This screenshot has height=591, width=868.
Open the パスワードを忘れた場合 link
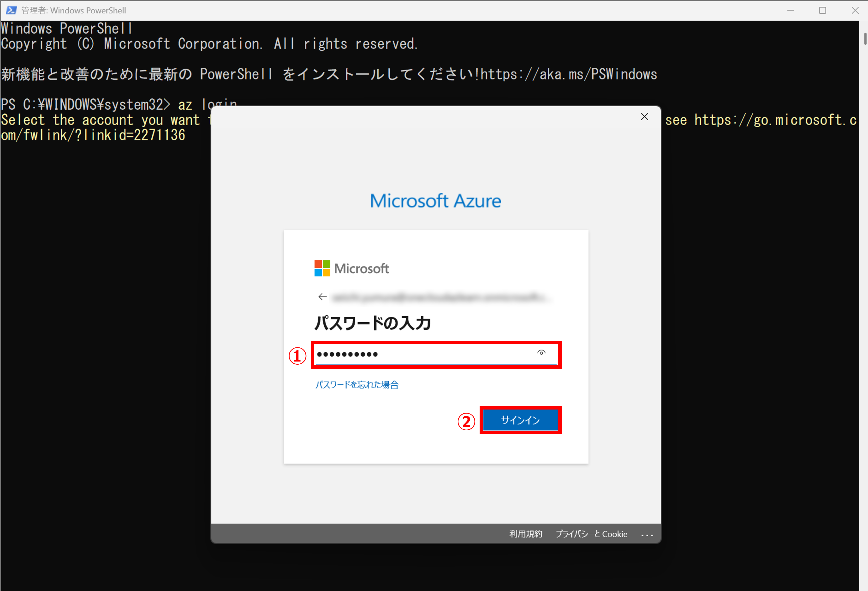click(357, 384)
